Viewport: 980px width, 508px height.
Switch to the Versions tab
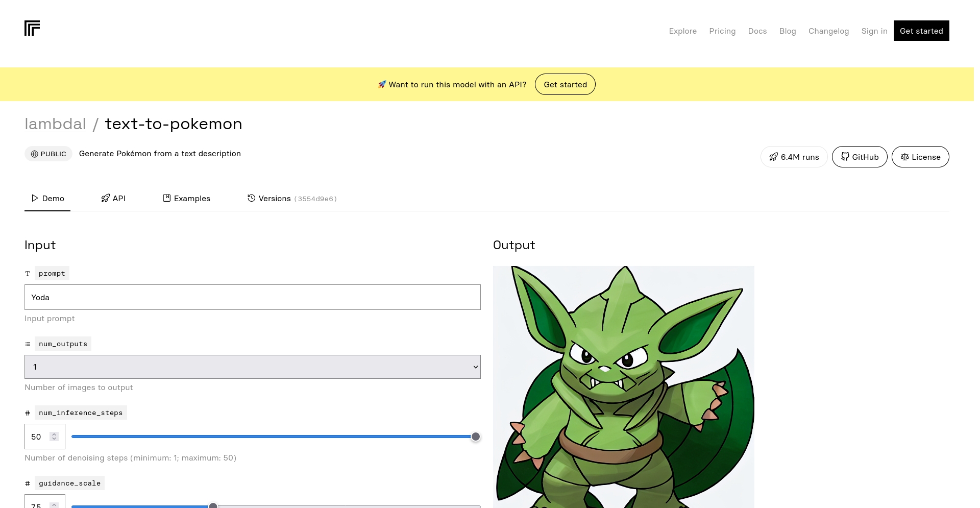(x=292, y=198)
